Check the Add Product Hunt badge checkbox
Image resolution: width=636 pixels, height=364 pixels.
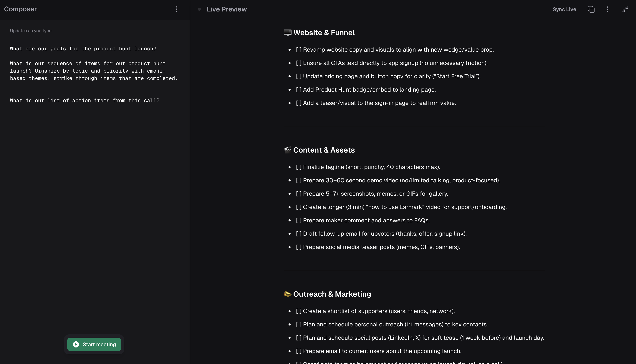[299, 90]
